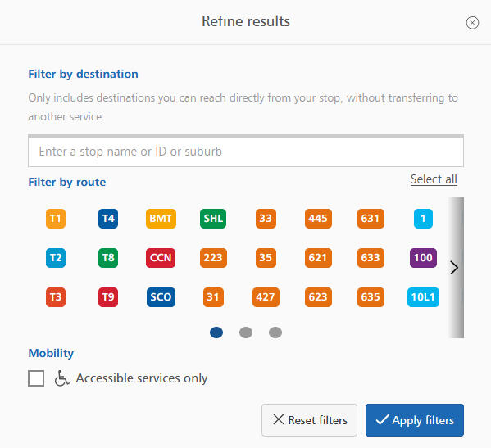Toggle the T8 route filter
The width and height of the screenshot is (491, 448).
click(108, 258)
